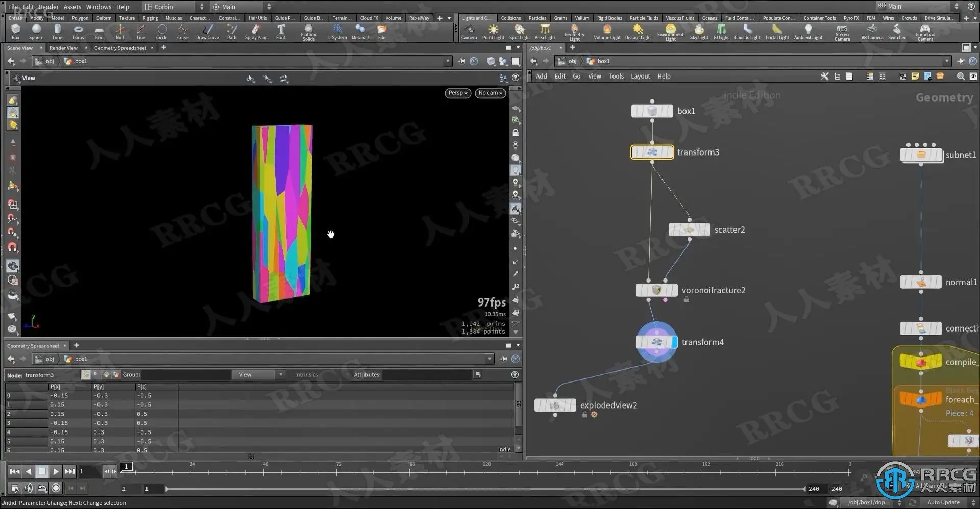
Task: Open the Main radial menu dropdown
Action: point(241,7)
